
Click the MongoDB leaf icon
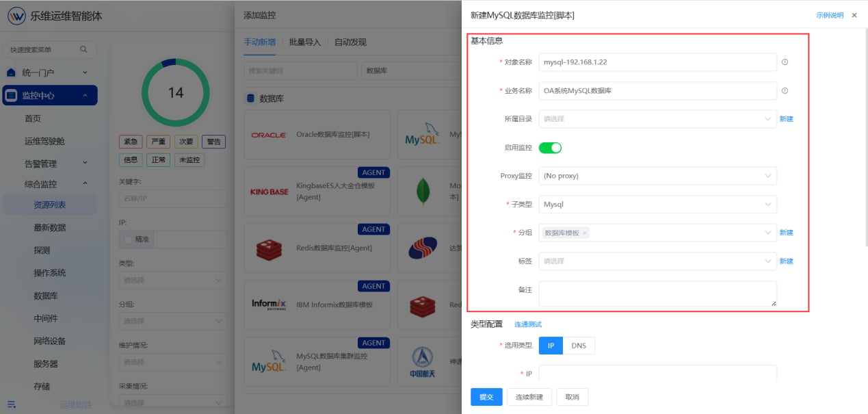[x=423, y=192]
